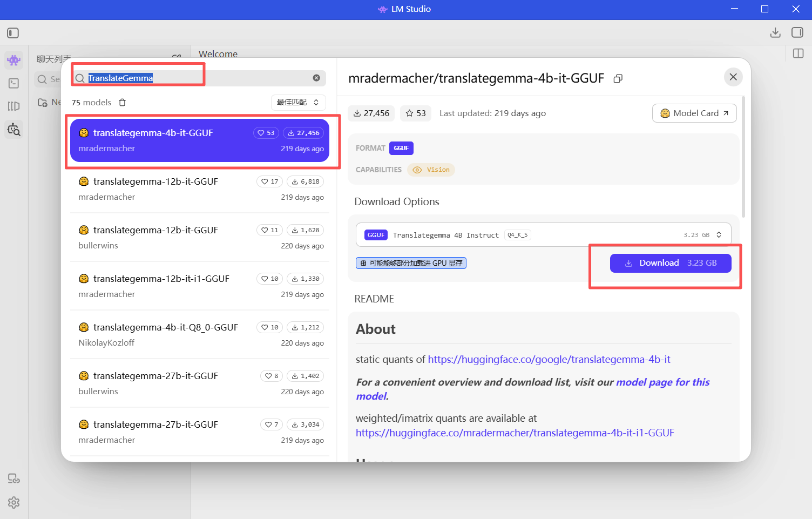The image size is (812, 519).
Task: Clear the TranslateGemma search query
Action: click(x=316, y=78)
